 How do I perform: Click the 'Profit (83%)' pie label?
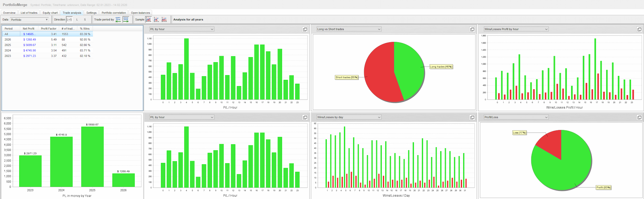tap(603, 187)
